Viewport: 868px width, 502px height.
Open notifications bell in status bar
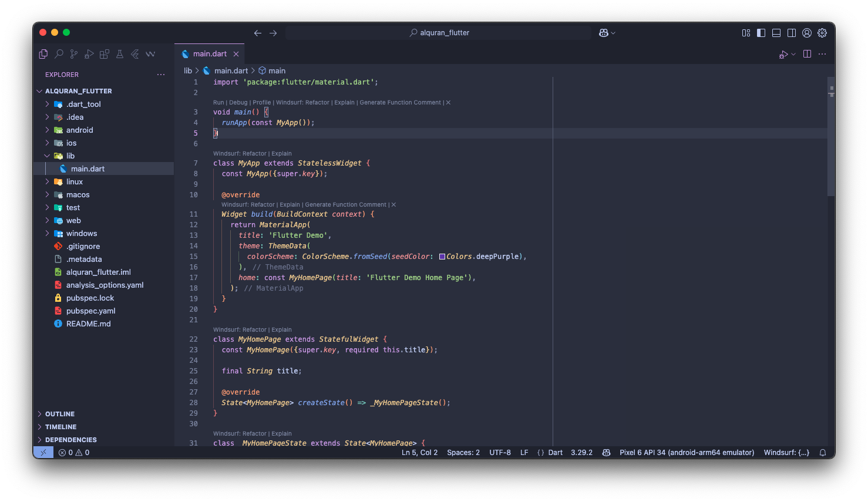823,453
